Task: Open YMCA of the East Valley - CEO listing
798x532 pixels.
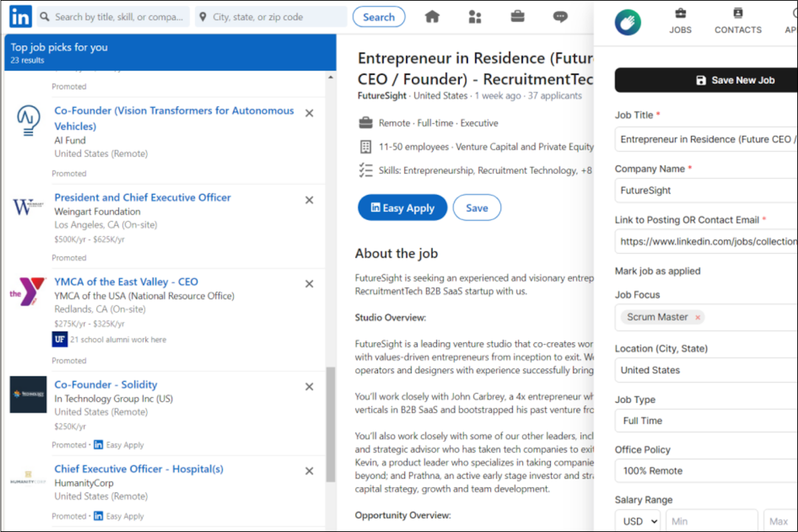Action: click(126, 282)
